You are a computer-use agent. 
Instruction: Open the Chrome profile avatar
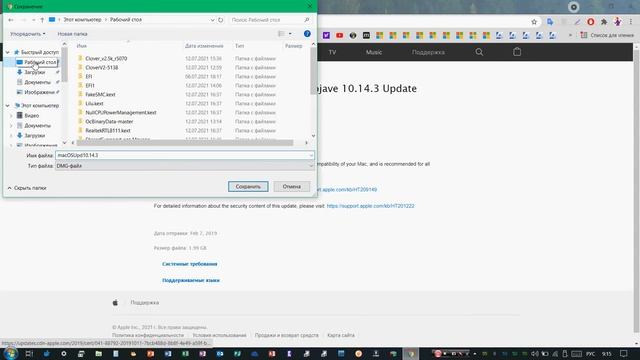(617, 22)
